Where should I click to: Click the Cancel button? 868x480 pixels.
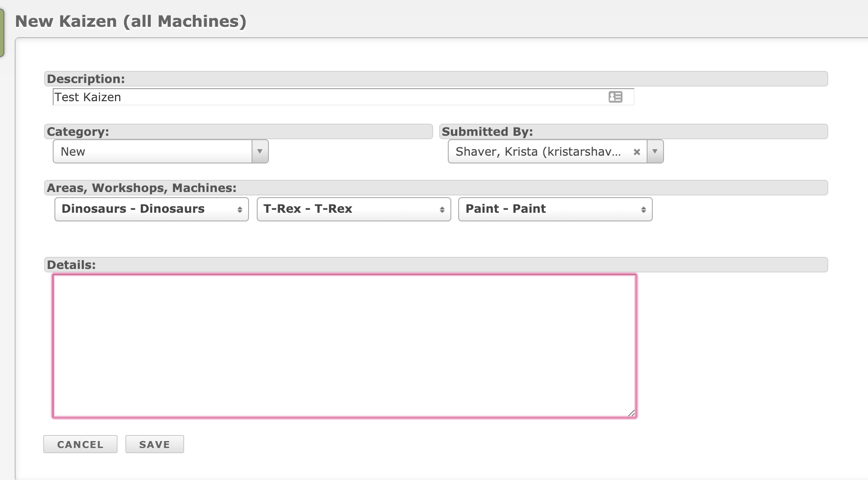click(80, 444)
